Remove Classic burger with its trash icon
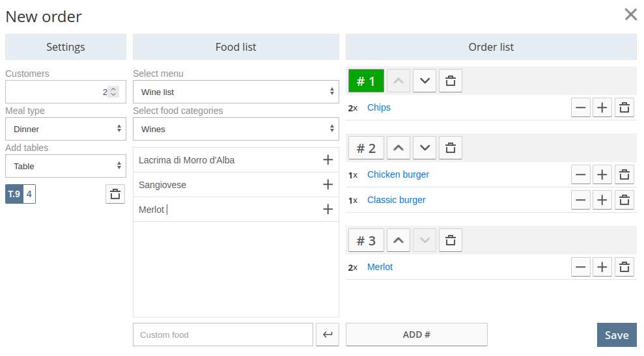Image resolution: width=644 pixels, height=356 pixels. click(x=624, y=200)
